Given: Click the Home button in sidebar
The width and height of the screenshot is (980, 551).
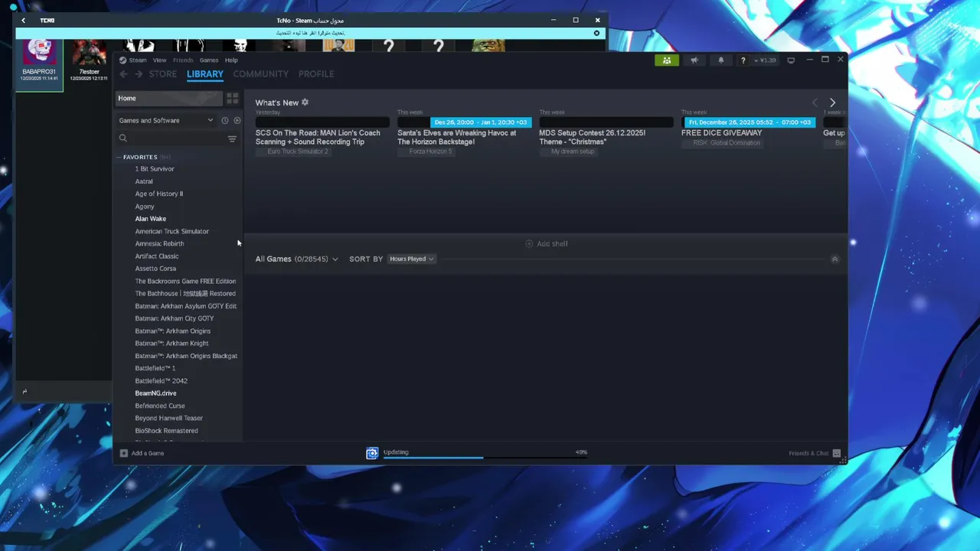Looking at the screenshot, I should tap(169, 98).
